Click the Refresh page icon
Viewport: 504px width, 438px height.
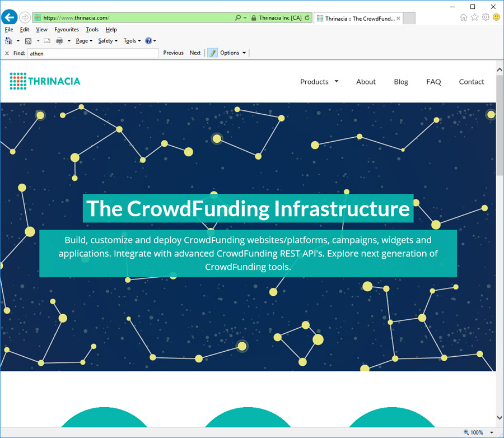307,18
